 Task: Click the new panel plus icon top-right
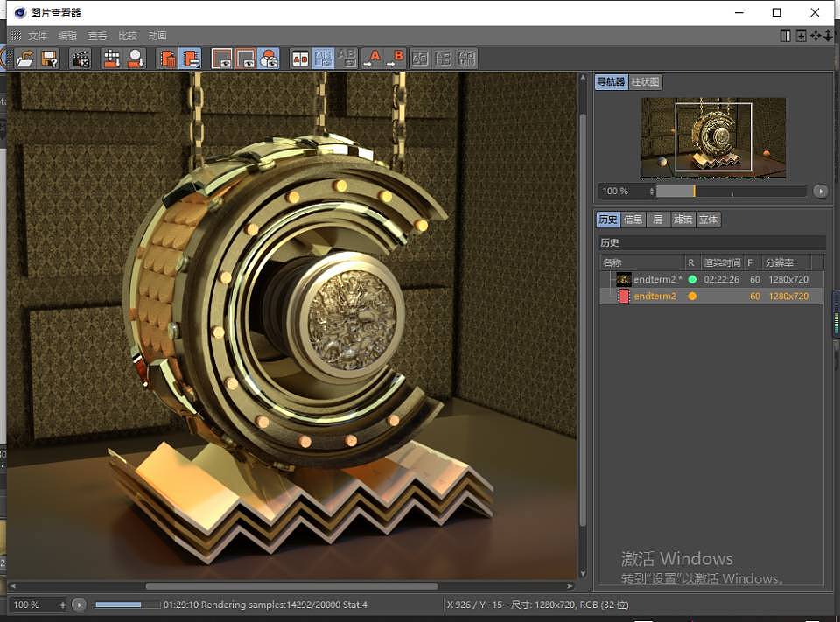pos(801,36)
